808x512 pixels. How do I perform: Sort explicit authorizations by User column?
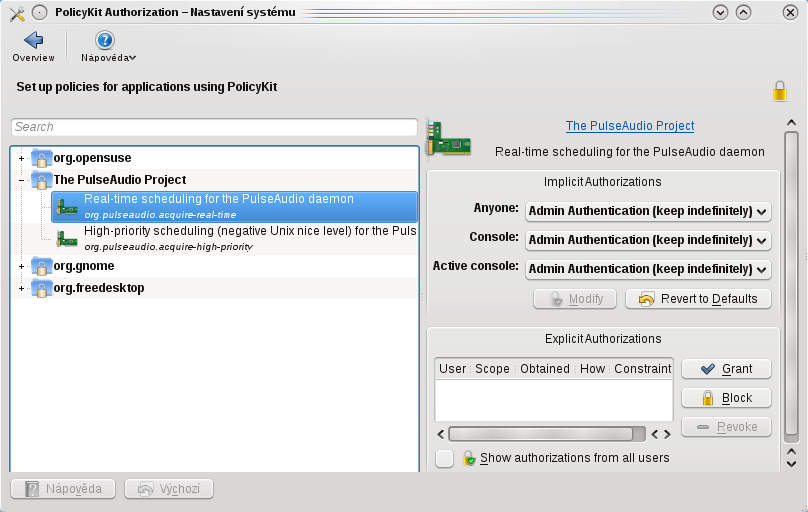452,369
